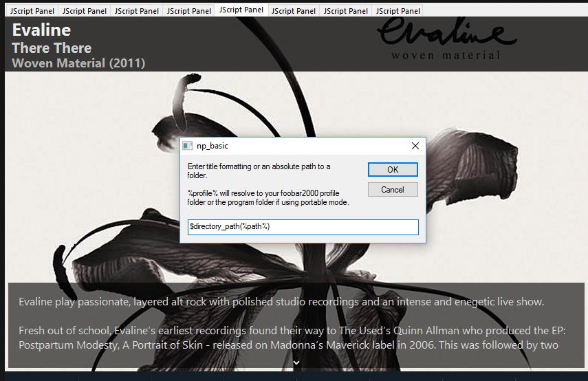Confirm the np_basic dialog with OK
588x381 pixels.
point(393,169)
